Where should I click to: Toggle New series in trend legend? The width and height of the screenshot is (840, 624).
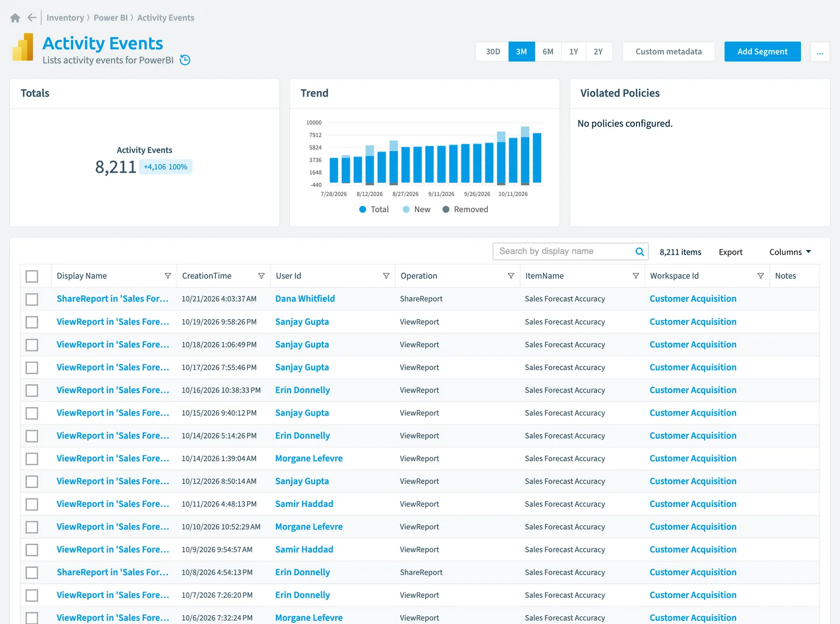416,209
